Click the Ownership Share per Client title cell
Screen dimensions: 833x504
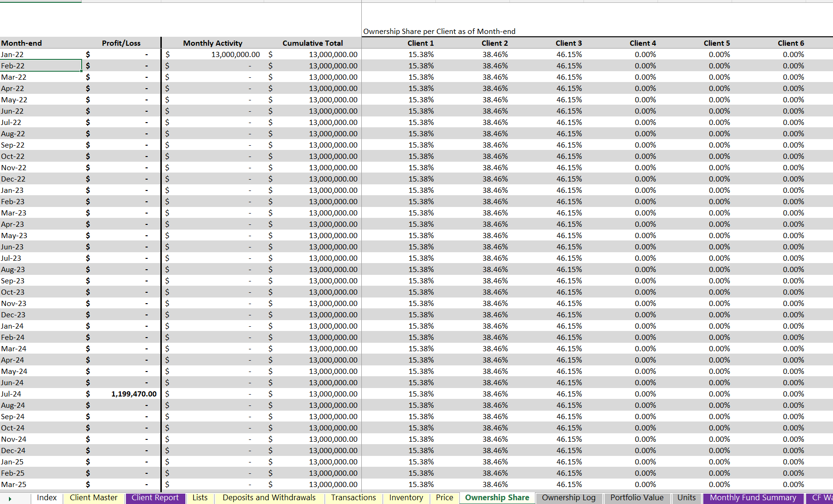pos(439,31)
